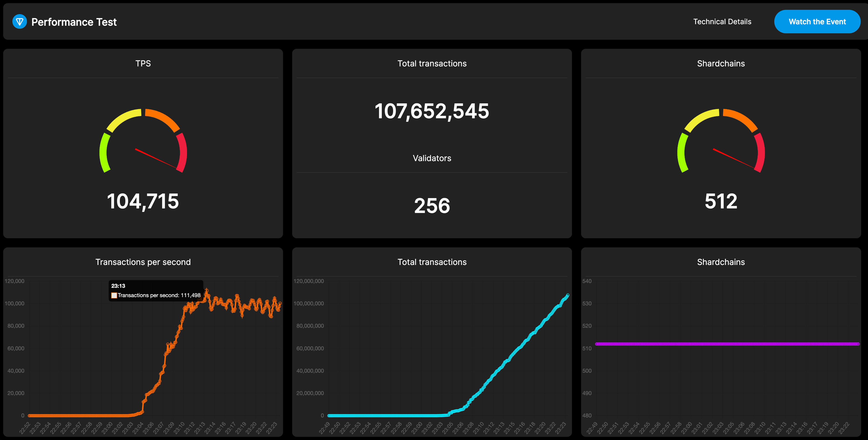Click the 104,715 TPS value
This screenshot has height=440, width=868.
coord(143,201)
